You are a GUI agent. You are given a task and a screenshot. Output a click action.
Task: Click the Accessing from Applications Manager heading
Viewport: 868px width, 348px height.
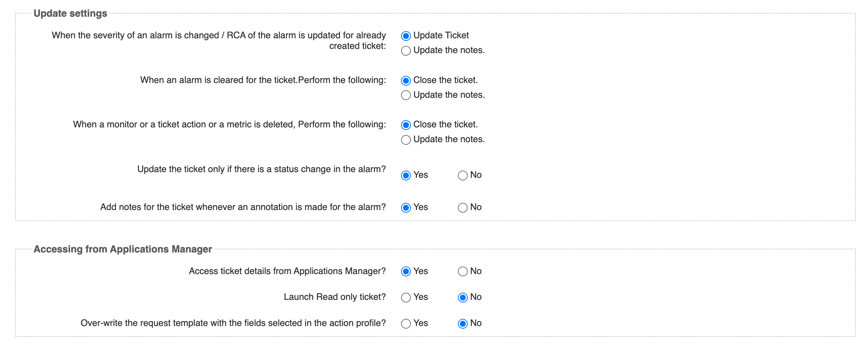(x=123, y=249)
